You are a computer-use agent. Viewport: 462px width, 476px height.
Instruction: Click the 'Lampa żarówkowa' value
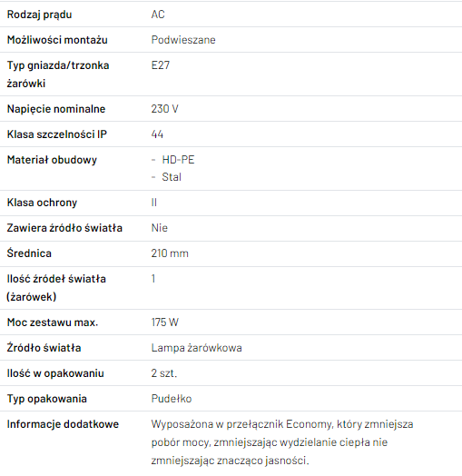click(x=197, y=348)
